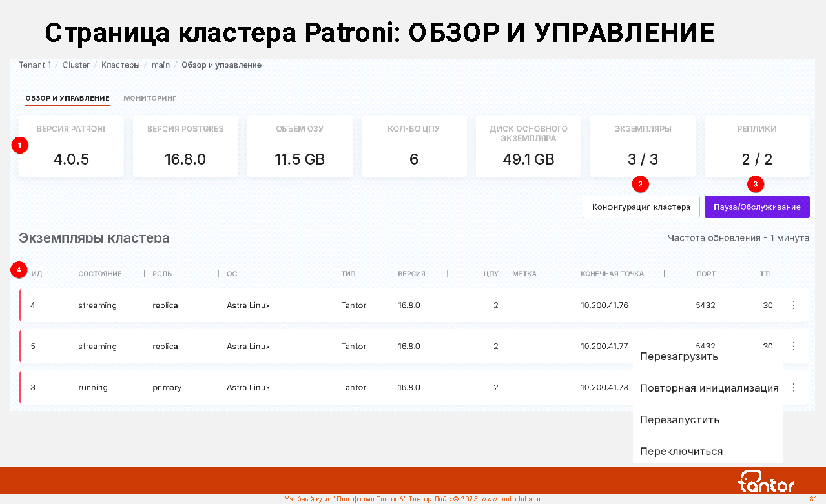
Task: Open the three-dot menu for instance 4
Action: pyautogui.click(x=794, y=305)
